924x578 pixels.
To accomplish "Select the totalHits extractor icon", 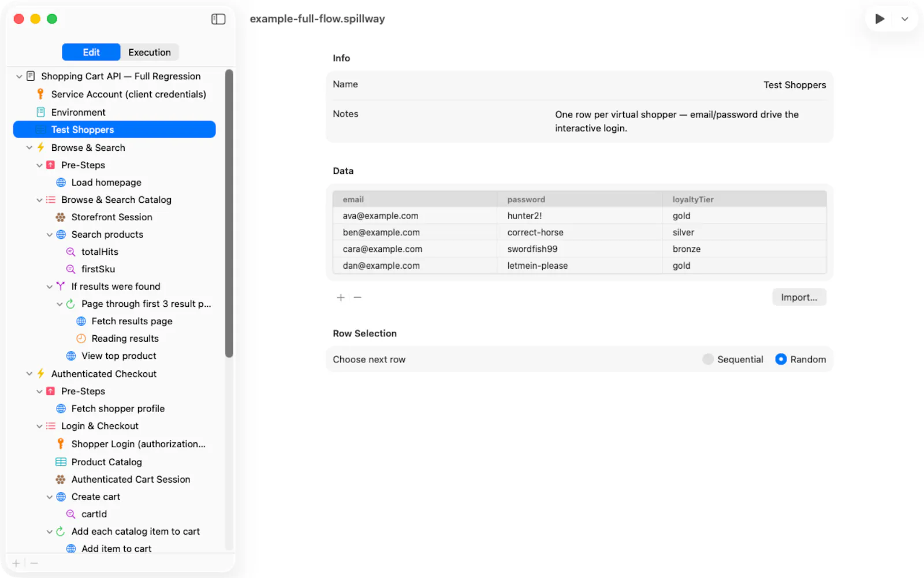I will (71, 252).
